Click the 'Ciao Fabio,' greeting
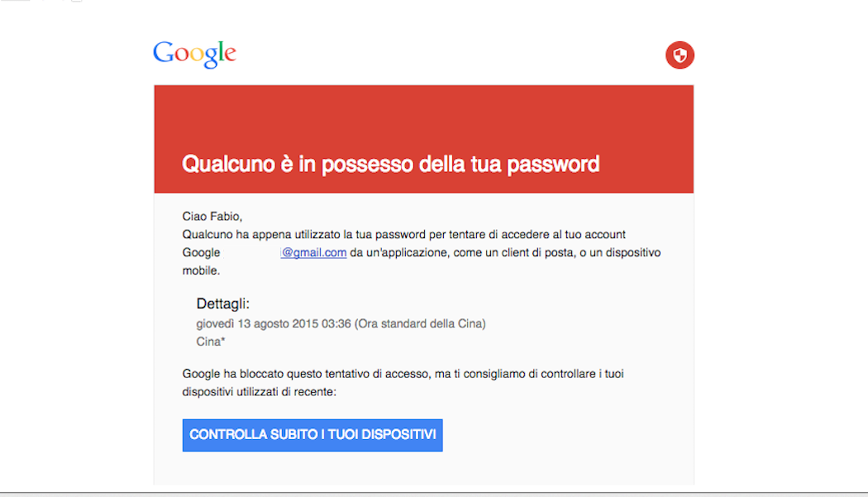Viewport: 868px width, 497px height. [212, 217]
